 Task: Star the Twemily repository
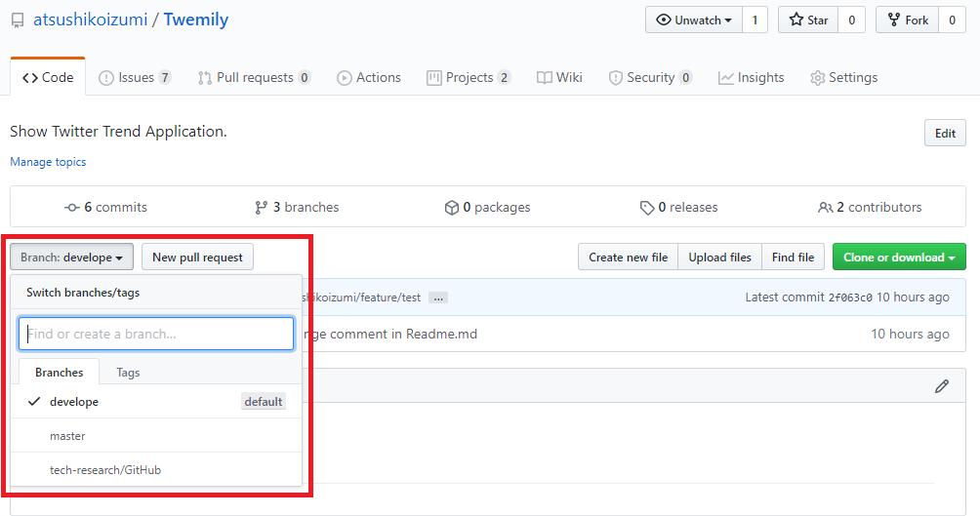tap(808, 20)
